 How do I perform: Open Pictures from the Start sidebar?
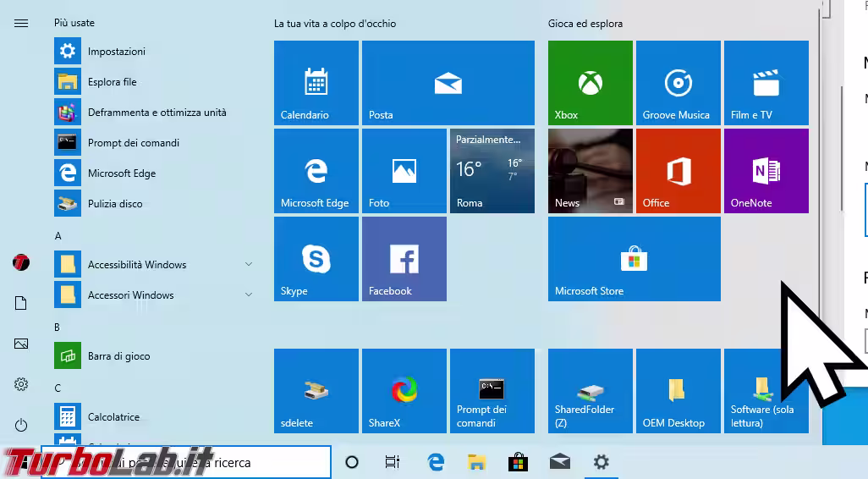(x=21, y=344)
